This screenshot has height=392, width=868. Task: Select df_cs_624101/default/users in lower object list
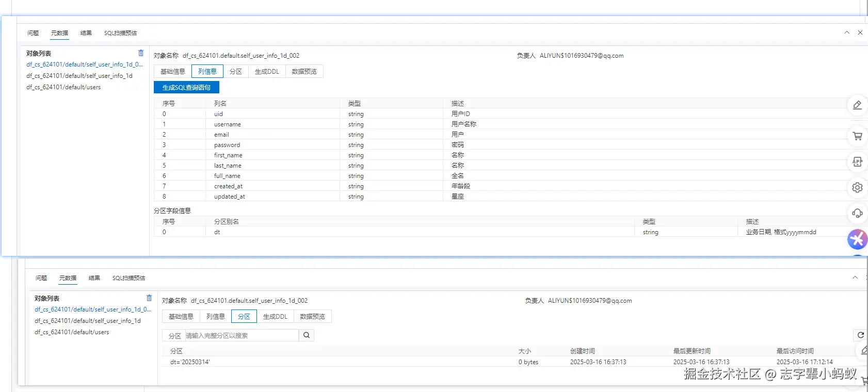tap(72, 332)
